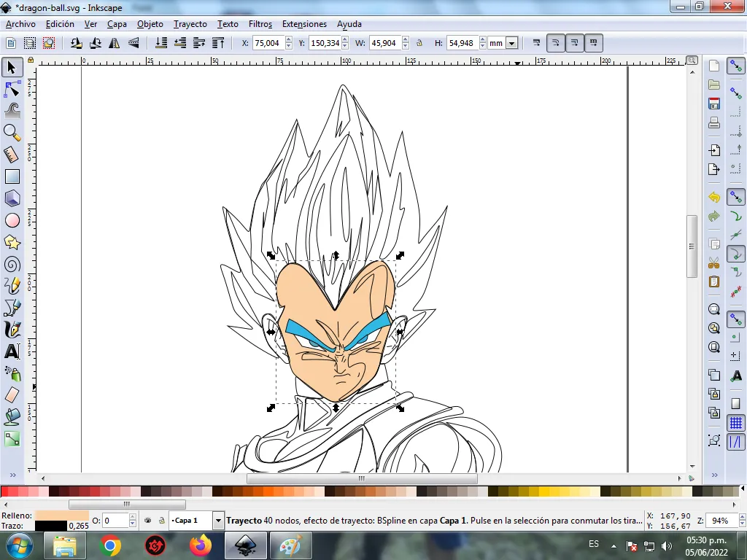
Task: Activate the Gradient tool
Action: 12,439
